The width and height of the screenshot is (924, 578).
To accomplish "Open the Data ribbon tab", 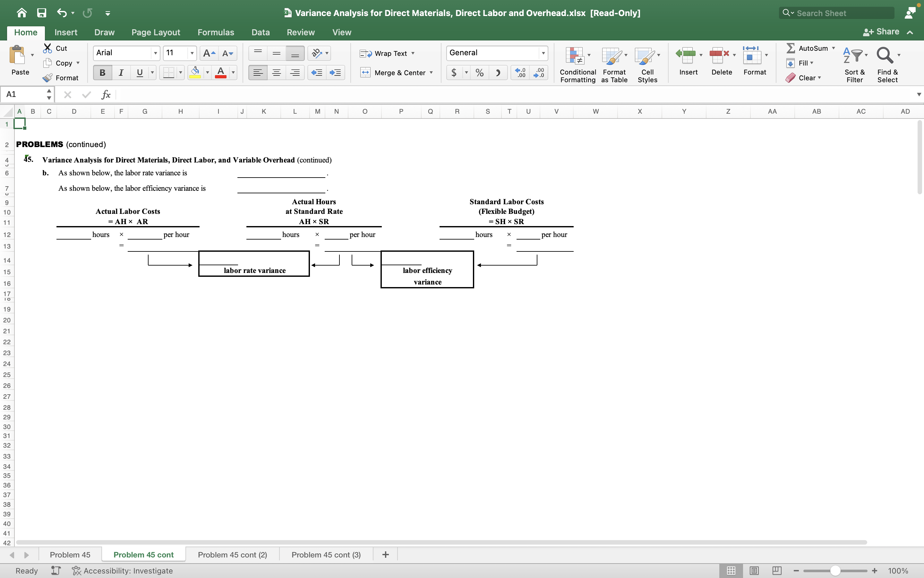I will pos(261,32).
